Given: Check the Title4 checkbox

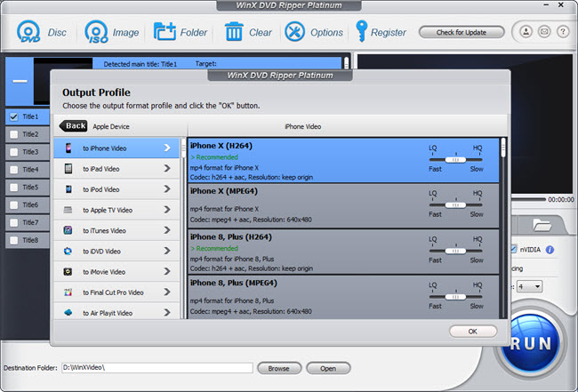Looking at the screenshot, I should [x=13, y=170].
